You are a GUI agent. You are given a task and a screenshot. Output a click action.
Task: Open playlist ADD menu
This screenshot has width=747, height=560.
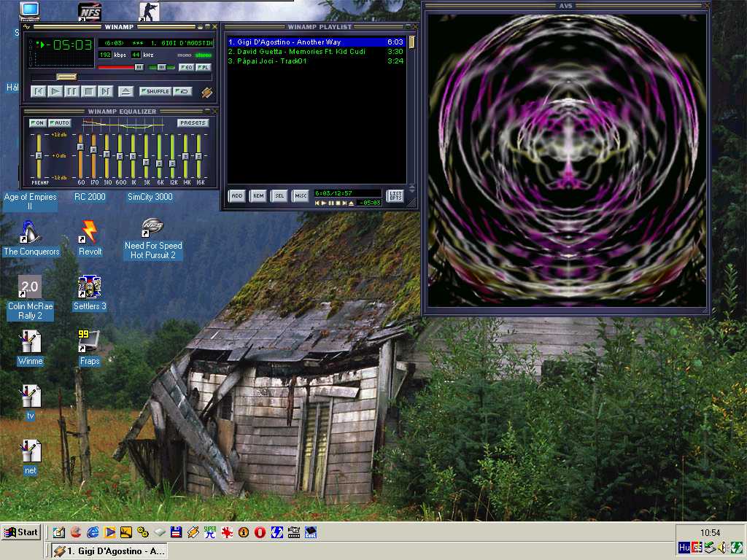click(x=237, y=195)
